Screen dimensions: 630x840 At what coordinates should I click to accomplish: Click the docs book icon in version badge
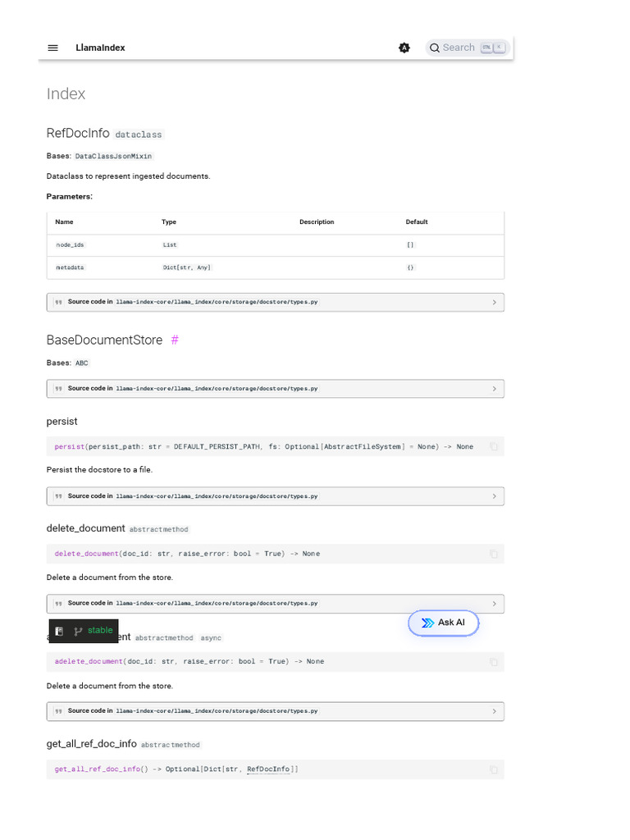[59, 631]
